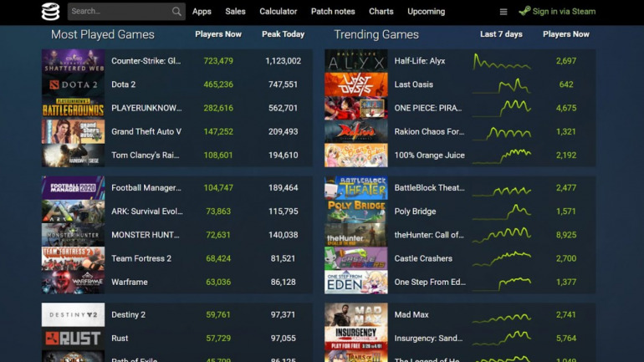Click the Destiny 2 thumbnail

(x=73, y=315)
